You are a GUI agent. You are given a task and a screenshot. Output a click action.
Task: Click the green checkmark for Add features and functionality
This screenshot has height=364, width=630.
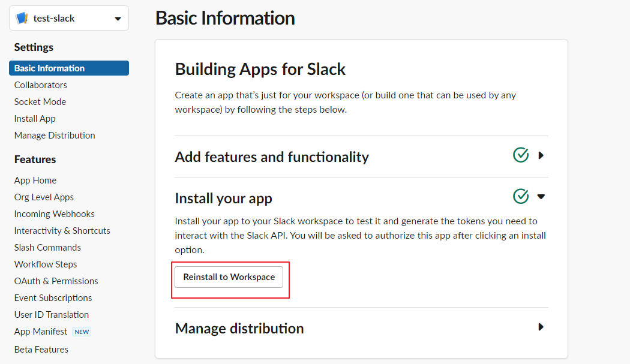click(x=521, y=155)
